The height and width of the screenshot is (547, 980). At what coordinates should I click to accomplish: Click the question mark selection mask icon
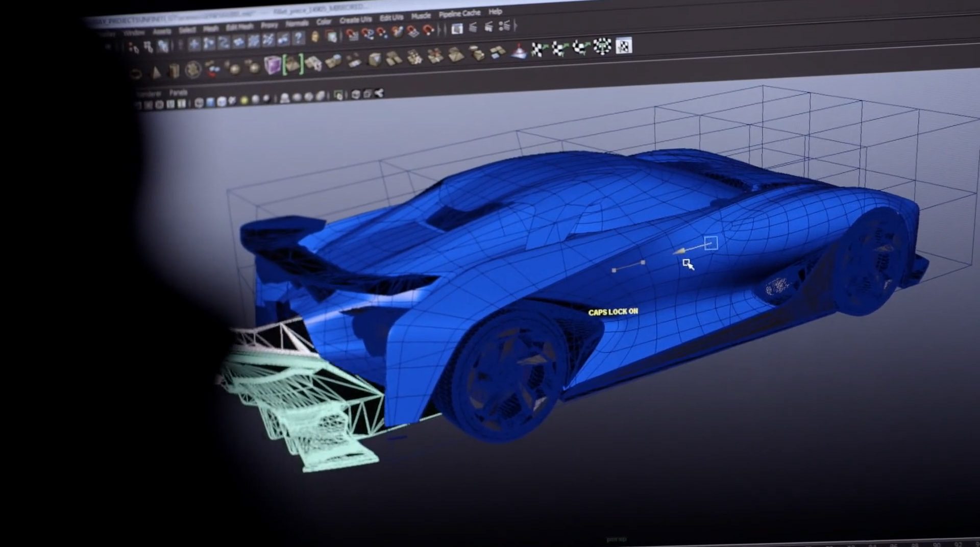pos(299,37)
